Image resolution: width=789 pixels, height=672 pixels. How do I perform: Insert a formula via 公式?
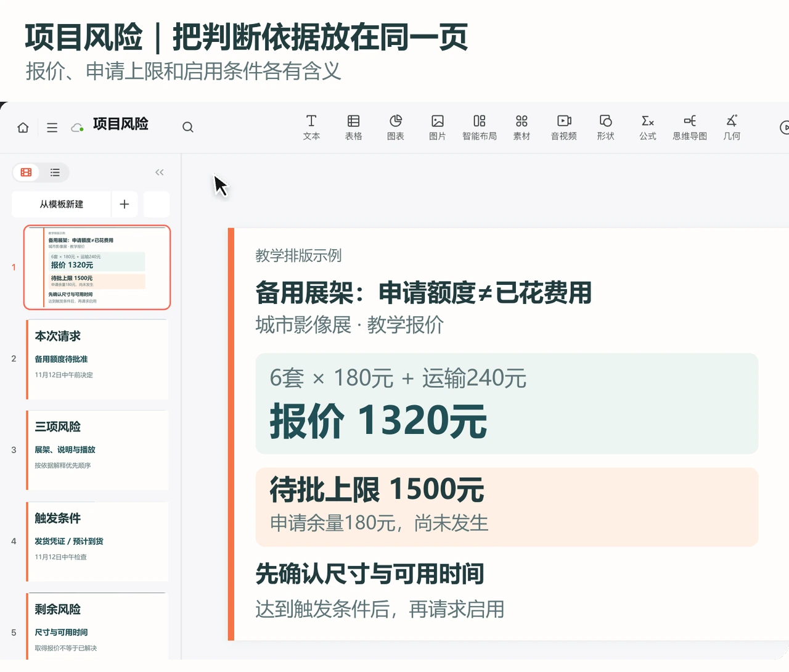pyautogui.click(x=648, y=128)
